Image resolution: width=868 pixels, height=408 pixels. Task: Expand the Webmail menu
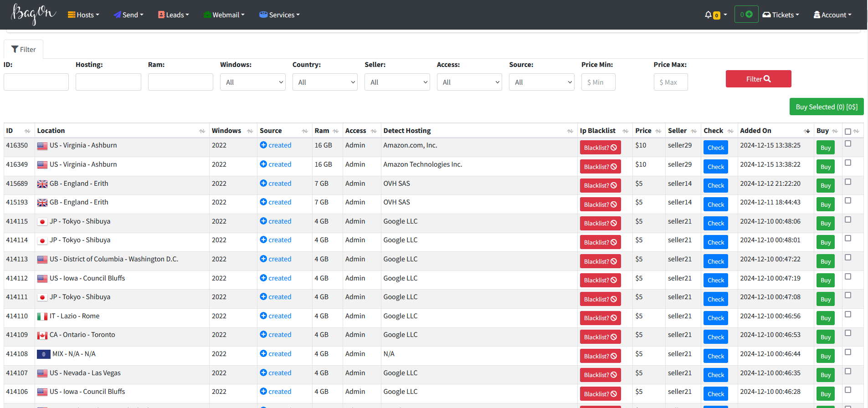pos(224,15)
